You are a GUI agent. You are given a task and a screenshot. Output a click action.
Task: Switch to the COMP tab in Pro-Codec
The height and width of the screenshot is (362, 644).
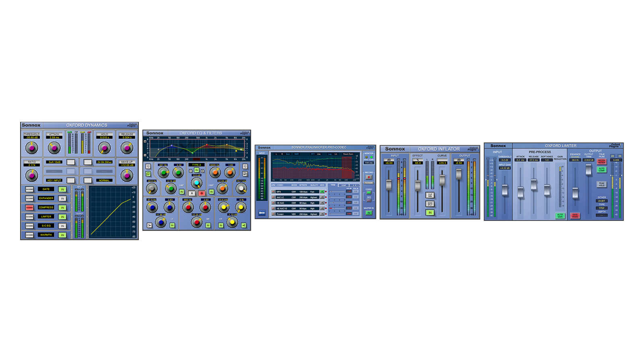coord(344,185)
